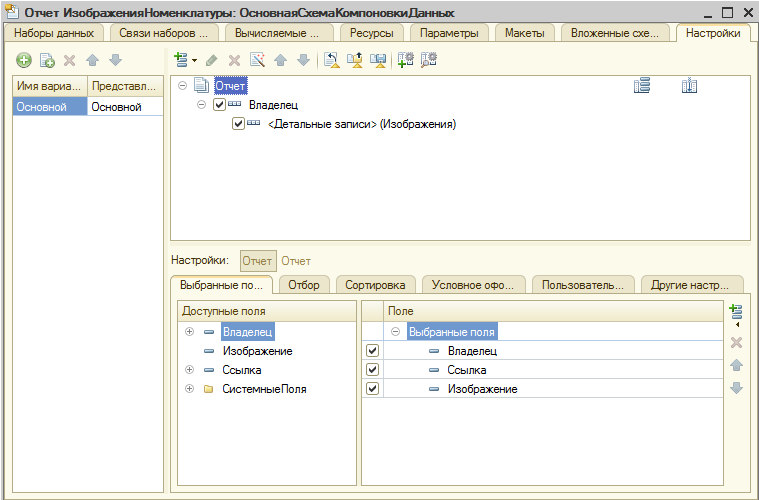Move the structure element down
The width and height of the screenshot is (759, 500).
303,60
